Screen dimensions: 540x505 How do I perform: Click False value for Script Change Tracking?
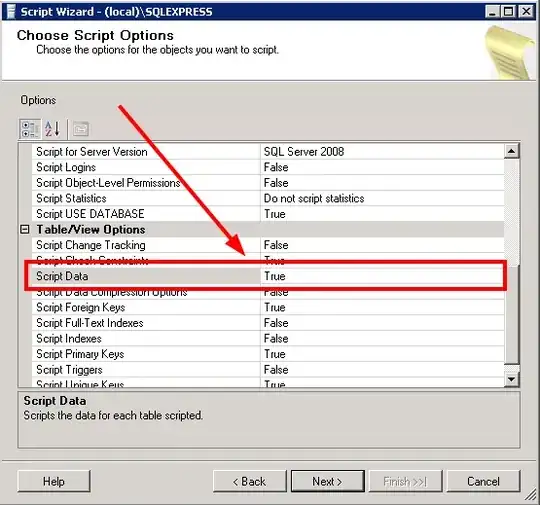pos(276,245)
